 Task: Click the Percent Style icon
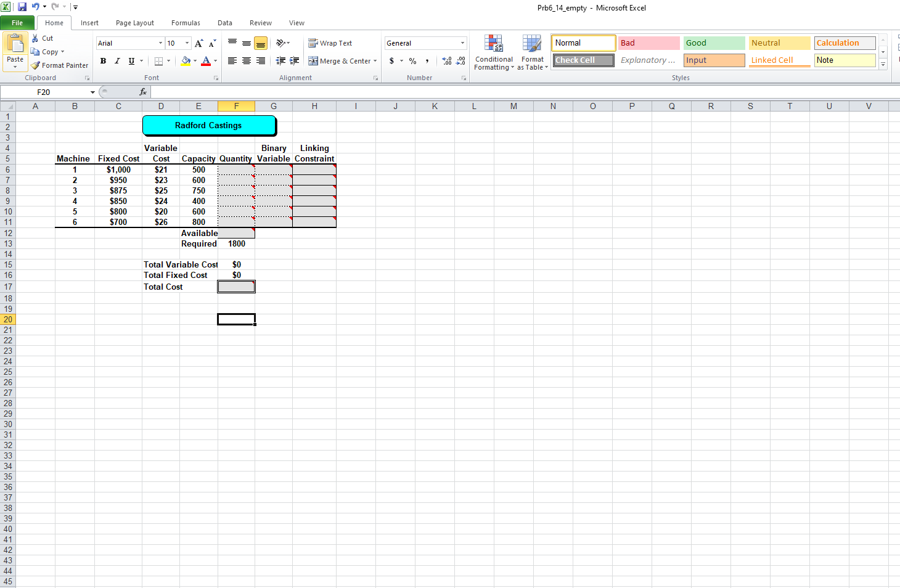[412, 61]
